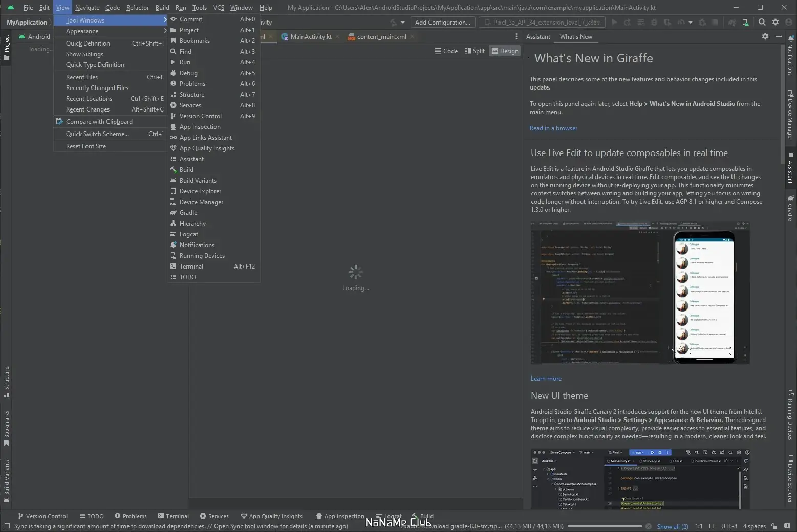This screenshot has height=532, width=797.
Task: Expand the Tool Windows submenu arrow
Action: tap(165, 20)
